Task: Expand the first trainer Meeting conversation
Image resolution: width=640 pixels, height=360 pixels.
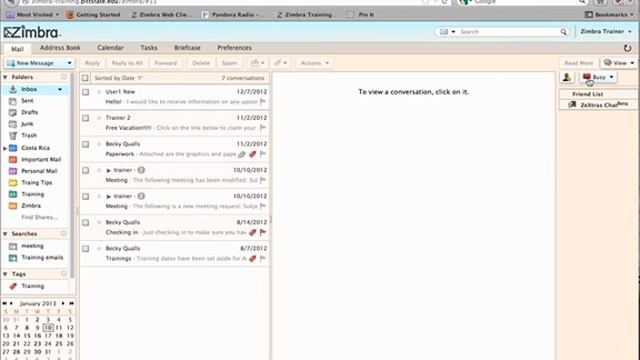Action: [x=109, y=170]
